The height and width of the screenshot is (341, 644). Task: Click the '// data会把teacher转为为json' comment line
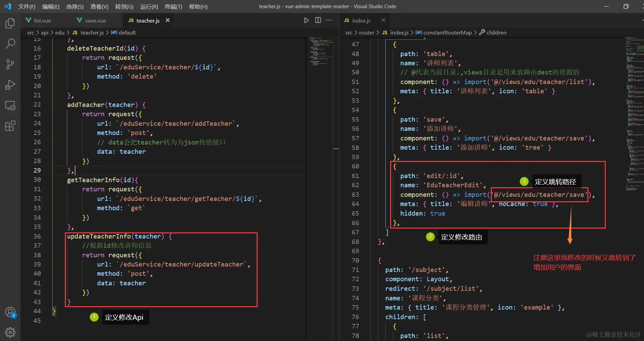coord(161,142)
